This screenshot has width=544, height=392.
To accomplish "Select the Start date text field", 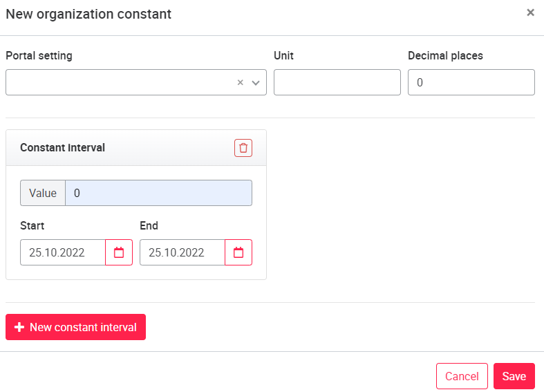I will pyautogui.click(x=62, y=252).
